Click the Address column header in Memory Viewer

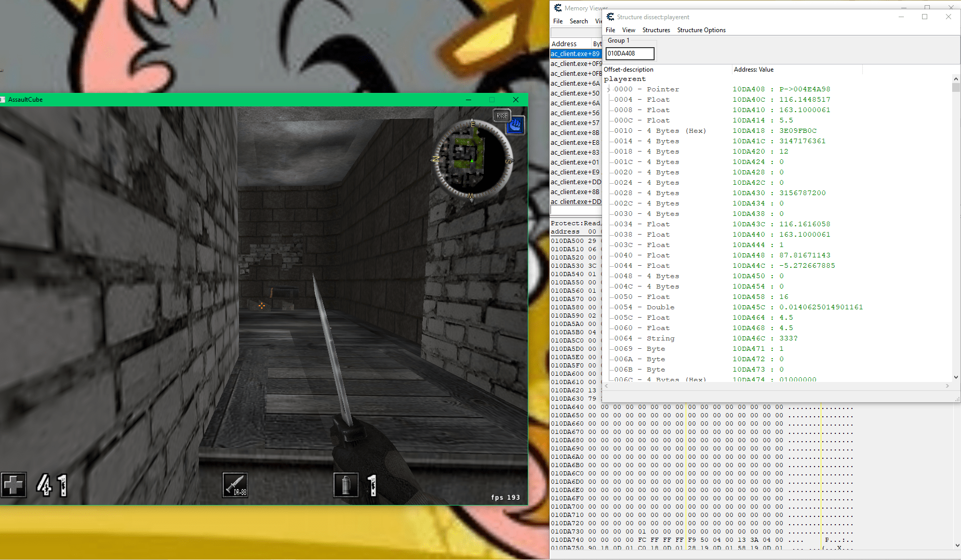(570, 44)
